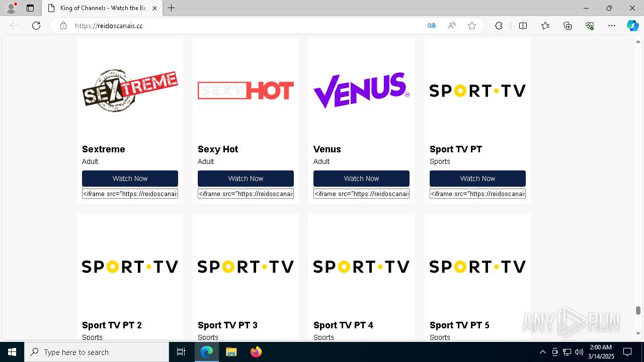Open the Extensions menu
The width and height of the screenshot is (644, 362).
(499, 26)
